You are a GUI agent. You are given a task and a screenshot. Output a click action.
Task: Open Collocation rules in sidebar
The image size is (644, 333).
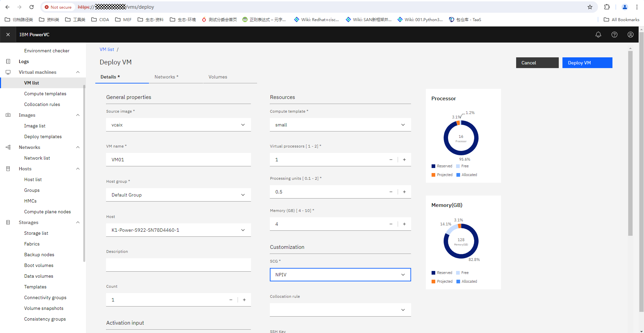click(x=42, y=104)
